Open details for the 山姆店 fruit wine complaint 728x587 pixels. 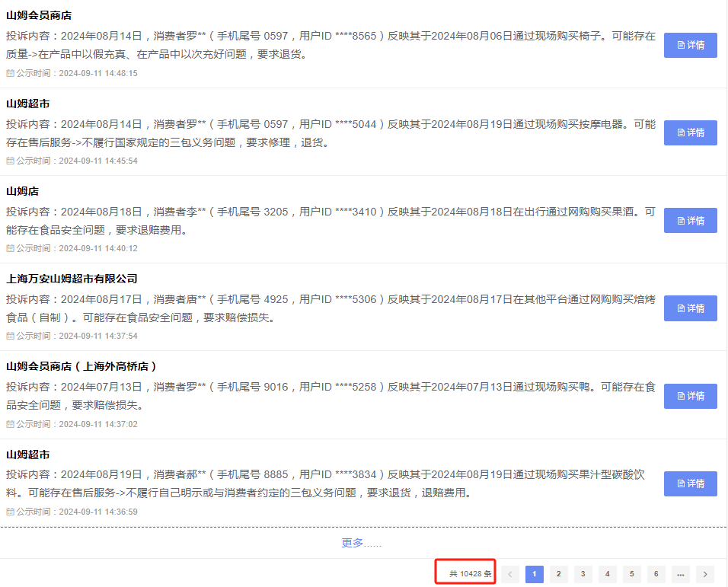coord(690,220)
